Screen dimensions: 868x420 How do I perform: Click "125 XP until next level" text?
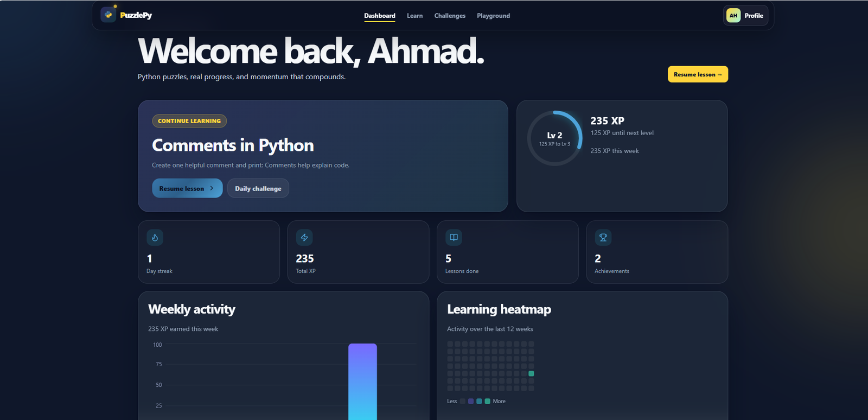[x=622, y=133]
